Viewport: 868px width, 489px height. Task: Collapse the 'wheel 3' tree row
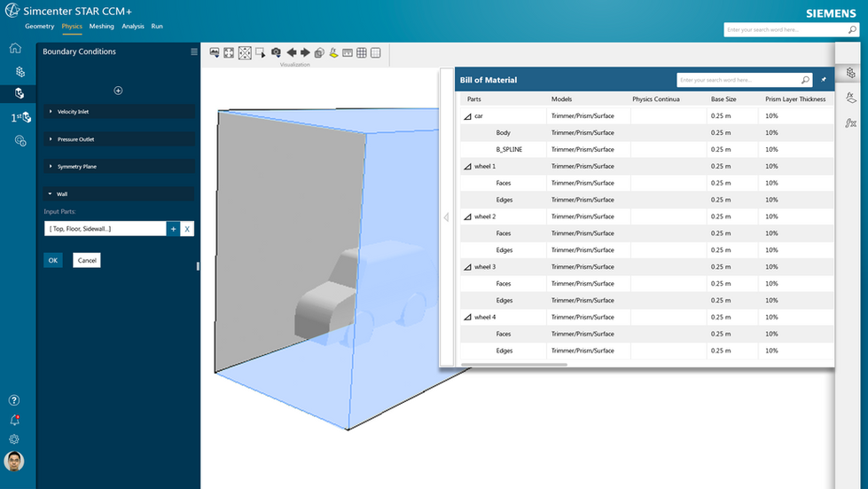click(x=468, y=267)
